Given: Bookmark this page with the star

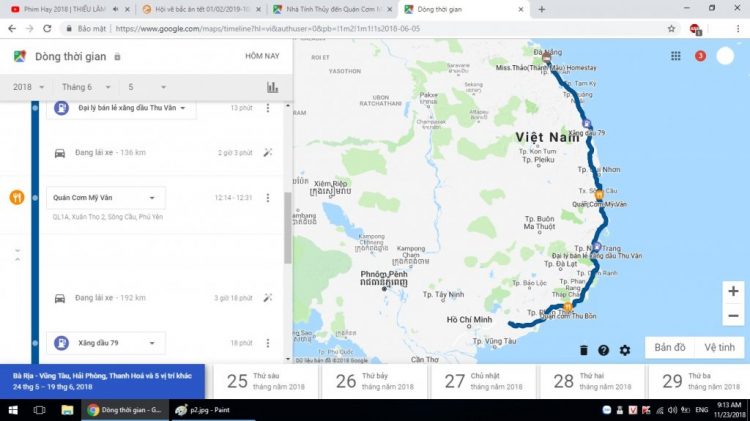Looking at the screenshot, I should click(672, 29).
